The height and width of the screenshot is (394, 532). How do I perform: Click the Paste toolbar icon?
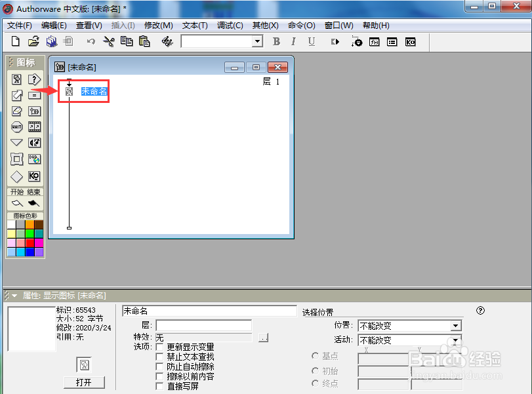(144, 41)
